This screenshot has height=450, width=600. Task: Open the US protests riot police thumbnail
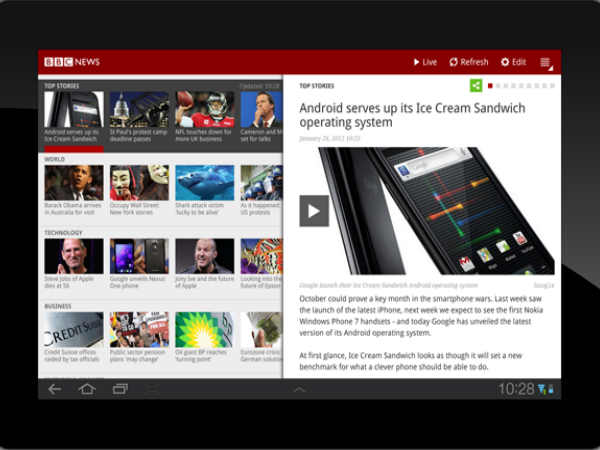click(x=261, y=183)
